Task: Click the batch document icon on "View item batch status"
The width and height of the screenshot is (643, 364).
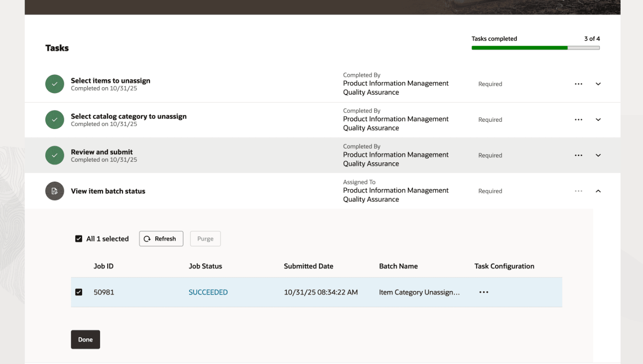Action: pos(54,191)
